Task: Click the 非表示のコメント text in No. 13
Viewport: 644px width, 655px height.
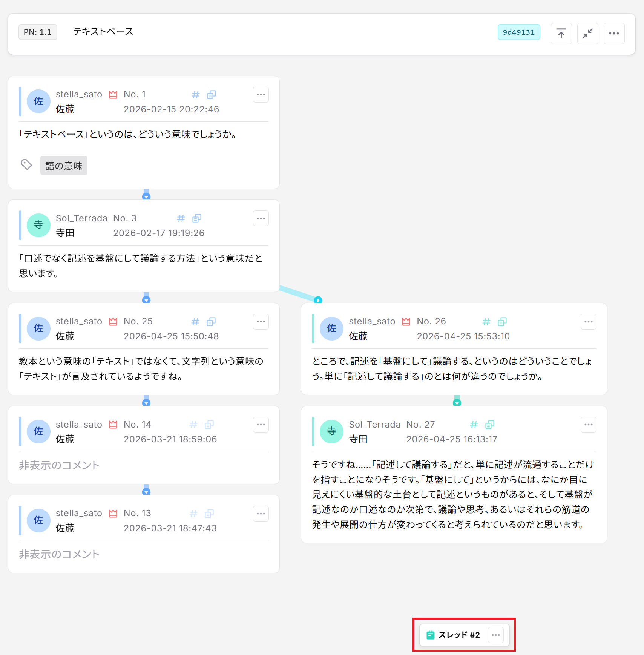Action: point(59,554)
